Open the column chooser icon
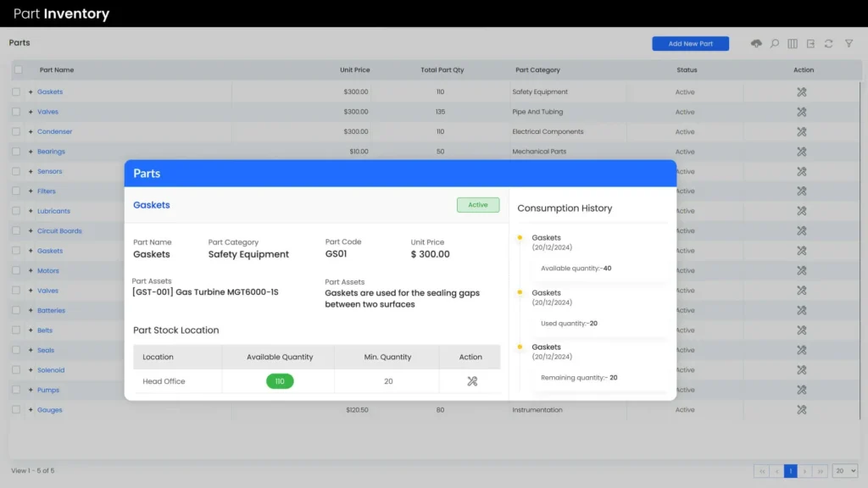Screen dimensions: 868x488 (x=793, y=44)
